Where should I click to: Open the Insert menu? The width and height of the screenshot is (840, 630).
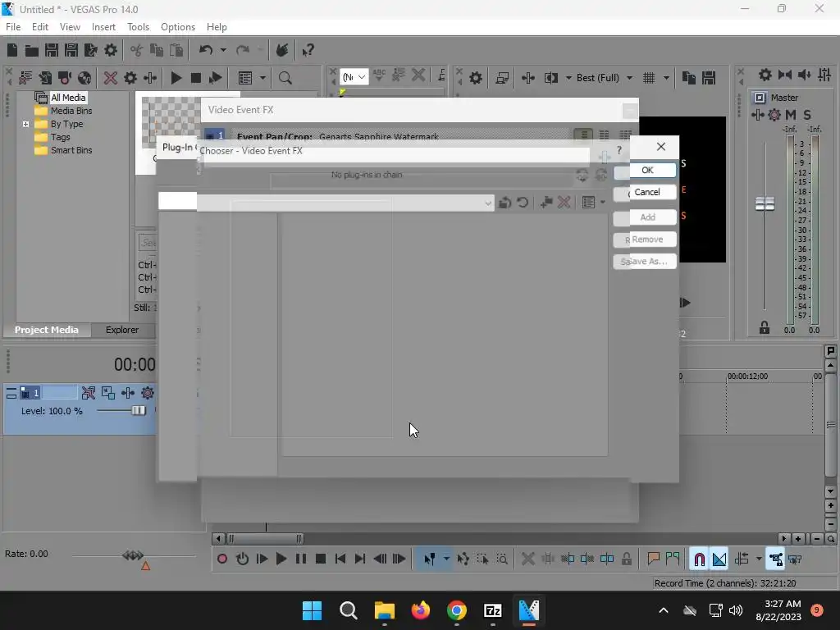coord(103,27)
